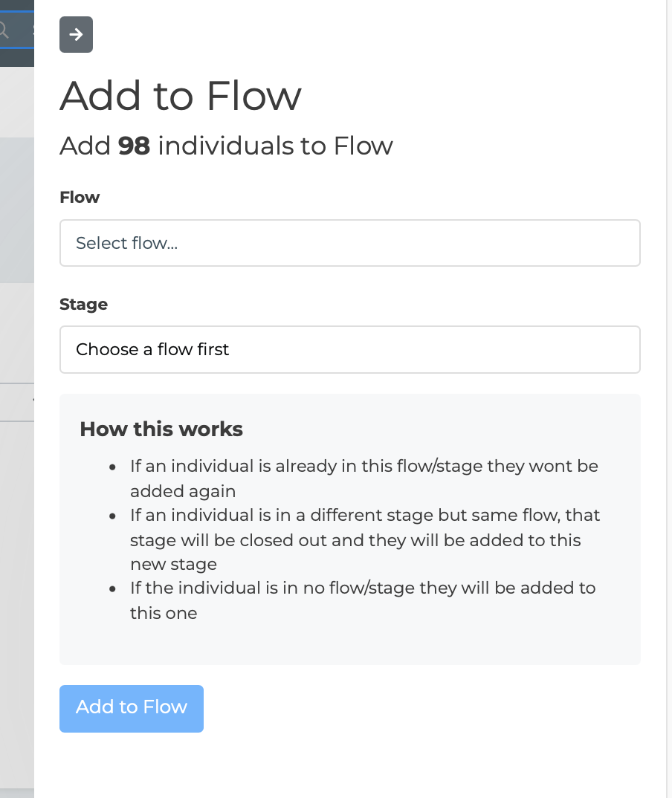Image resolution: width=672 pixels, height=798 pixels.
Task: Click the 'Flow' field label
Action: [x=80, y=197]
